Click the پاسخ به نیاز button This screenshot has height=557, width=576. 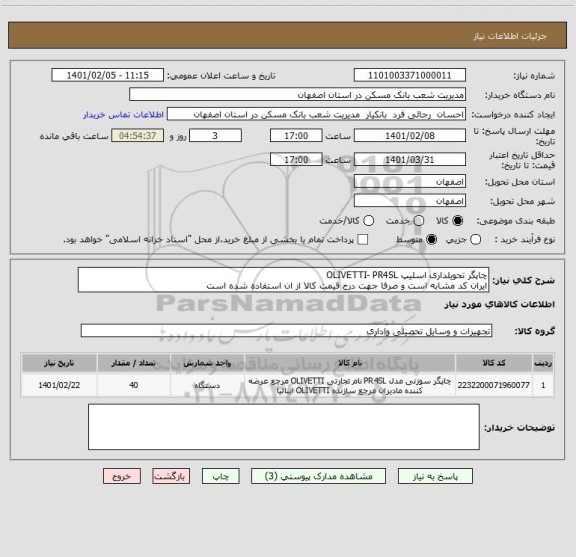pos(435,476)
